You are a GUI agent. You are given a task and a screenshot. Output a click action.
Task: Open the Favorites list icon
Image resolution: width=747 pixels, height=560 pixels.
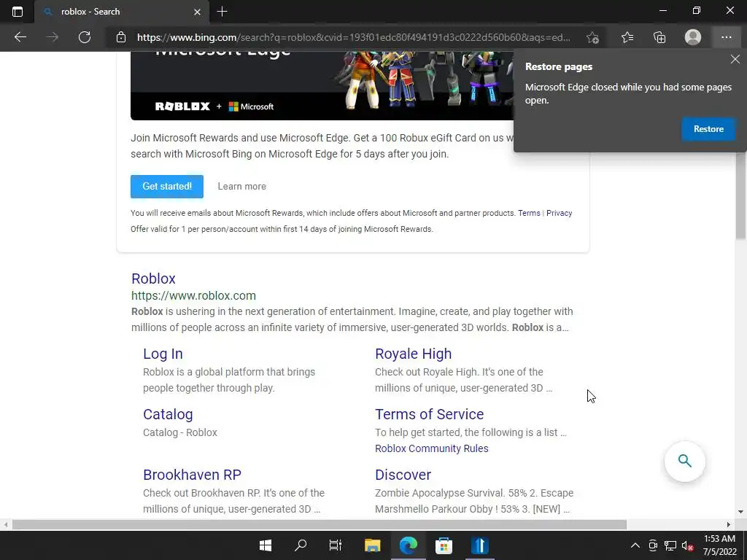click(627, 37)
